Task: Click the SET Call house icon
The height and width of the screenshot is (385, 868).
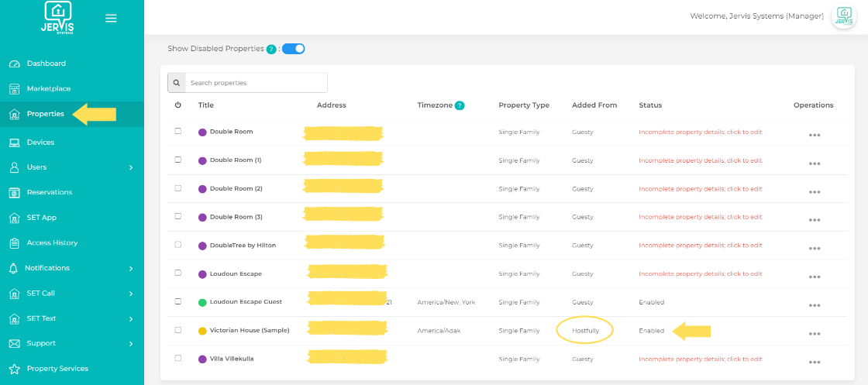Action: 15,294
